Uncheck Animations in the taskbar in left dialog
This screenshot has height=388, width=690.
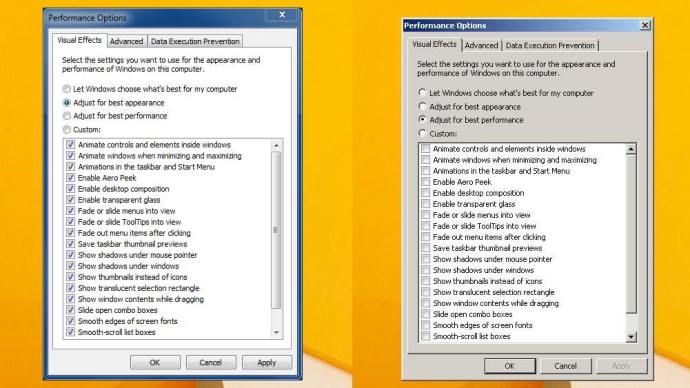(x=70, y=166)
